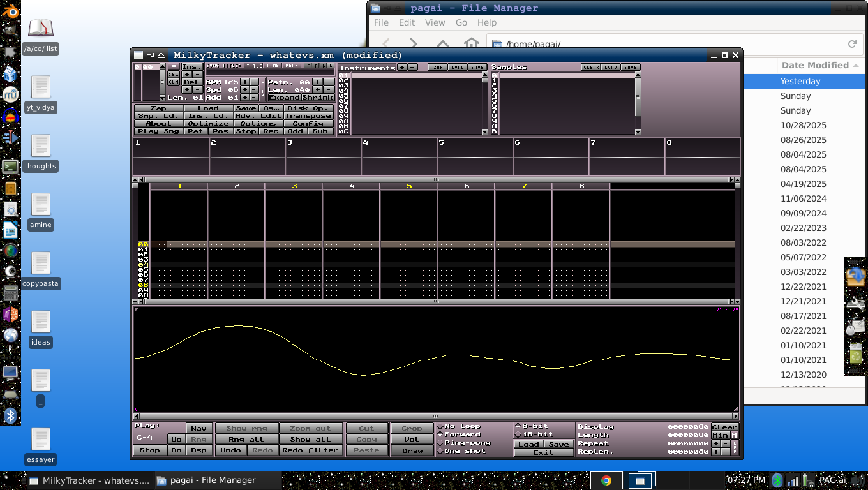Increase the Repeat value with plus
Viewport: 868px width, 490px height.
pos(716,443)
